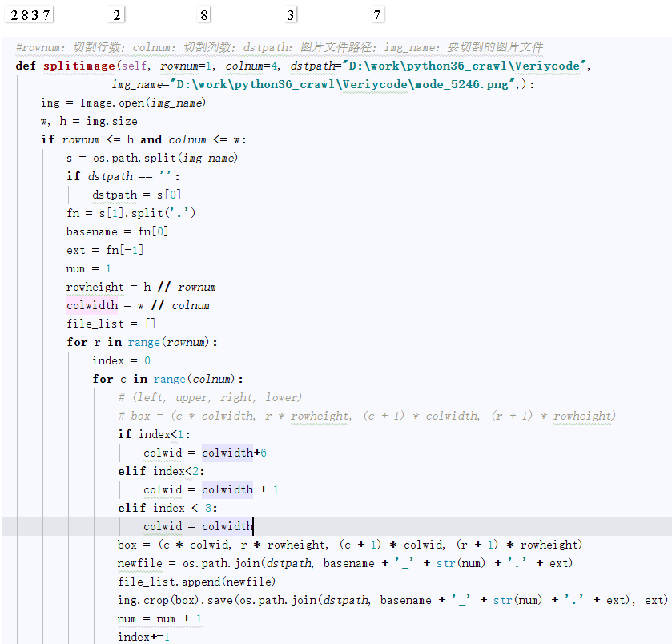672x644 pixels.
Task: Select the digit "3" image slice
Action: [289, 14]
